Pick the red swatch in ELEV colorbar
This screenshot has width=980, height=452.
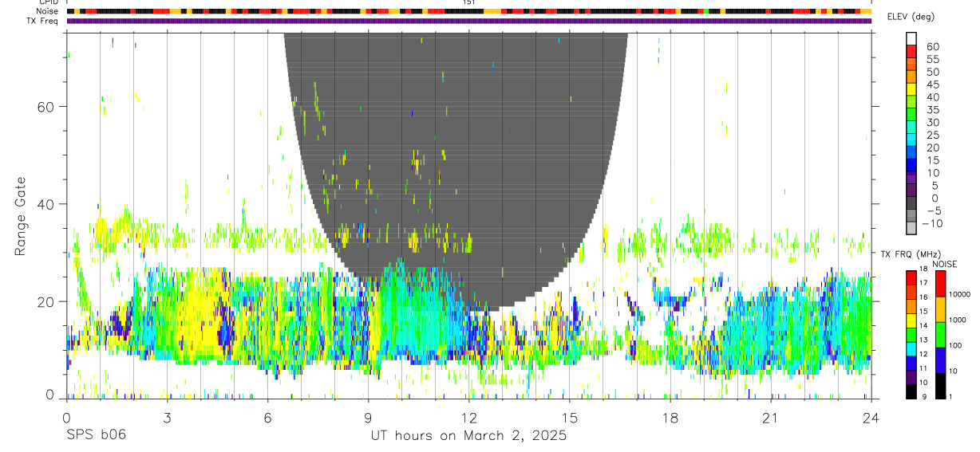(911, 51)
